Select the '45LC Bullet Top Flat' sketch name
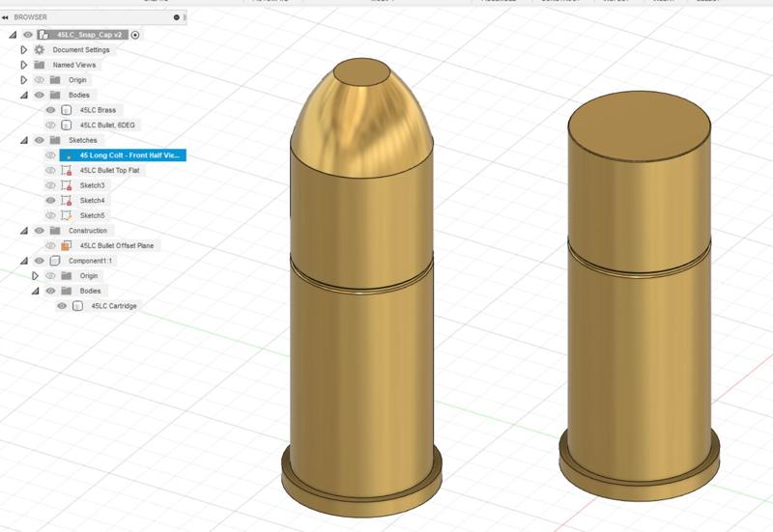Image resolution: width=773 pixels, height=532 pixels. [x=110, y=171]
